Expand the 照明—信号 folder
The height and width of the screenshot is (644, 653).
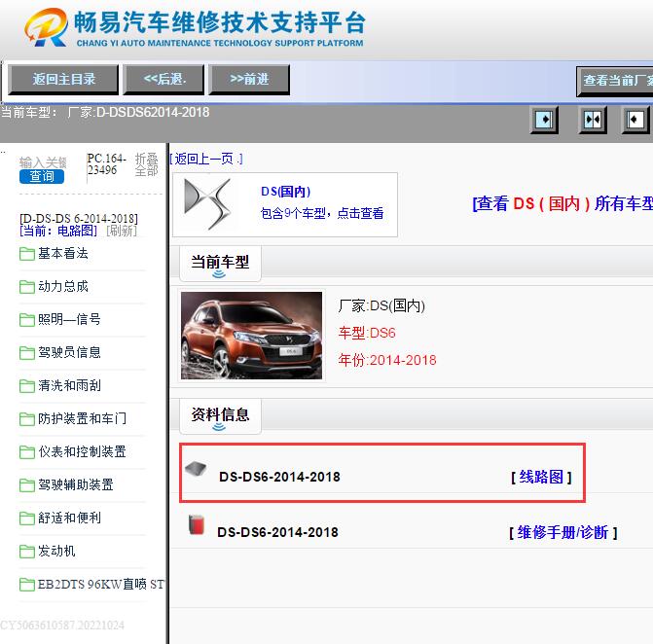(x=69, y=319)
